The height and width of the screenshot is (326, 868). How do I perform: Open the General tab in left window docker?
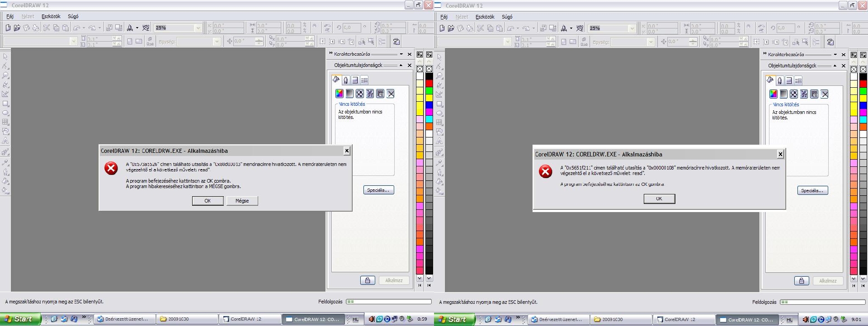click(x=355, y=80)
